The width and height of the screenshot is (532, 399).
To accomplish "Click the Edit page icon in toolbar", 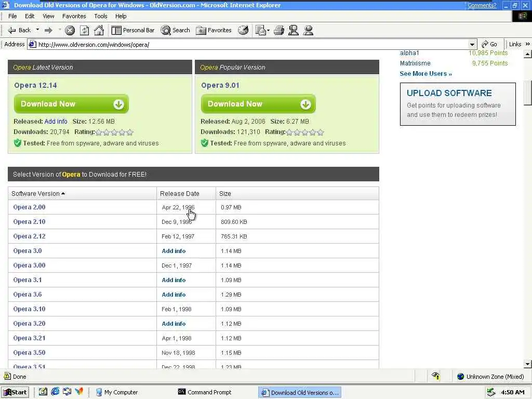I will [261, 30].
